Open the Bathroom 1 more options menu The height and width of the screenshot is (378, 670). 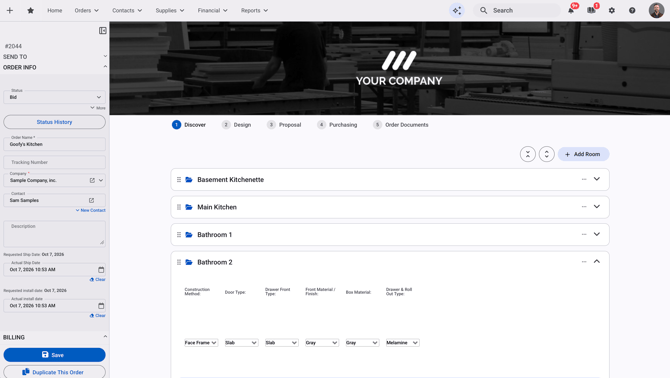(584, 234)
